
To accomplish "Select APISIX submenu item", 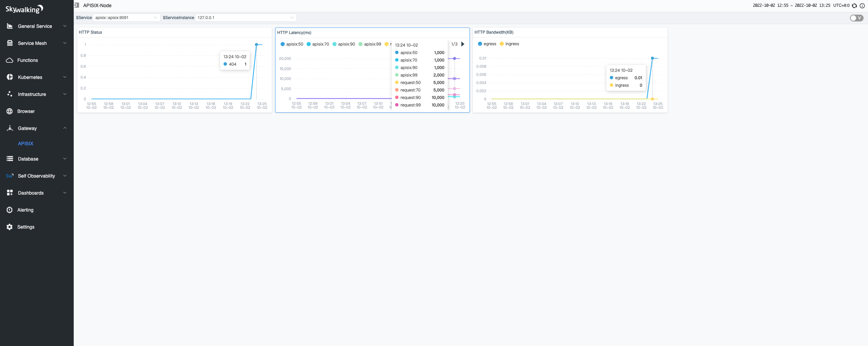I will coord(26,144).
